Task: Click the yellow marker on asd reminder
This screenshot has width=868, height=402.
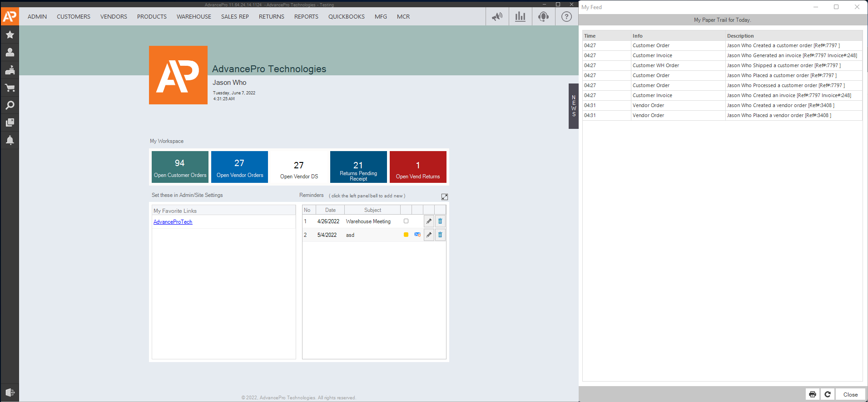Action: (406, 235)
